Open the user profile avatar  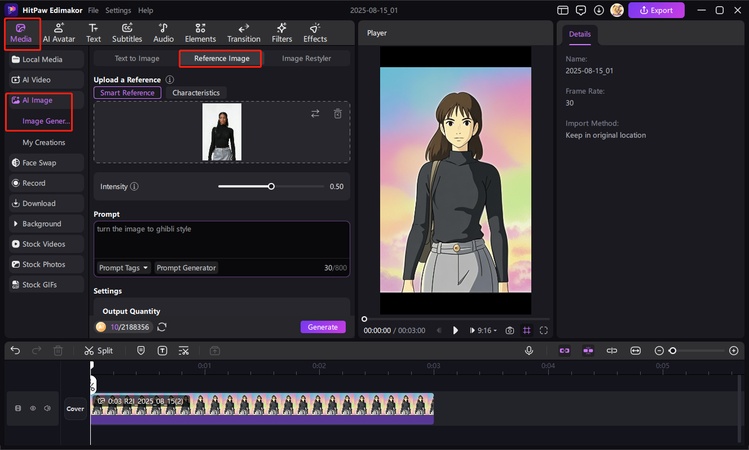617,10
